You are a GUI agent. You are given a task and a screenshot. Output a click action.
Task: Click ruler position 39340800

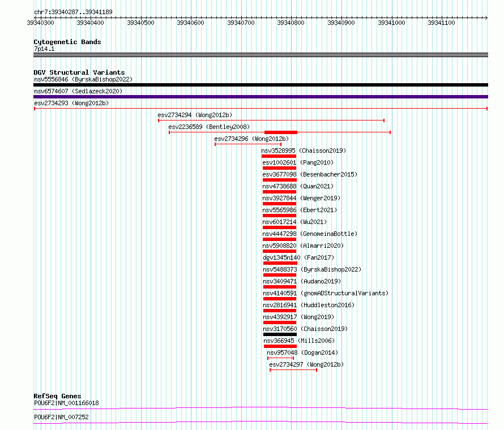point(291,23)
